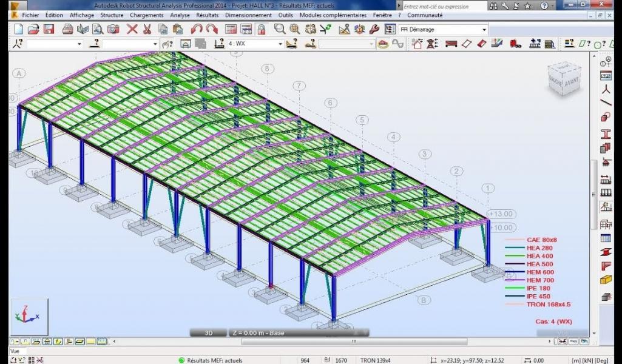Select the Bars tool in the right sidebar

pos(605,102)
